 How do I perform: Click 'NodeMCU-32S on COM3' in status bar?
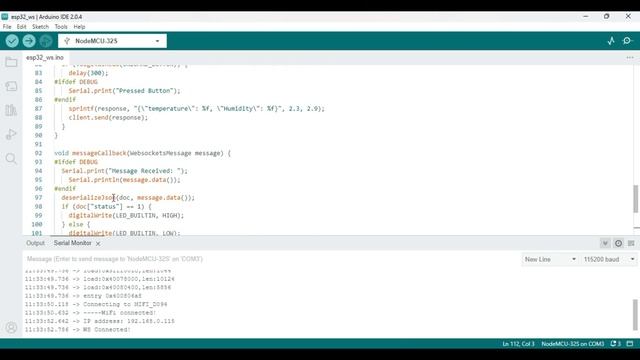(x=573, y=344)
